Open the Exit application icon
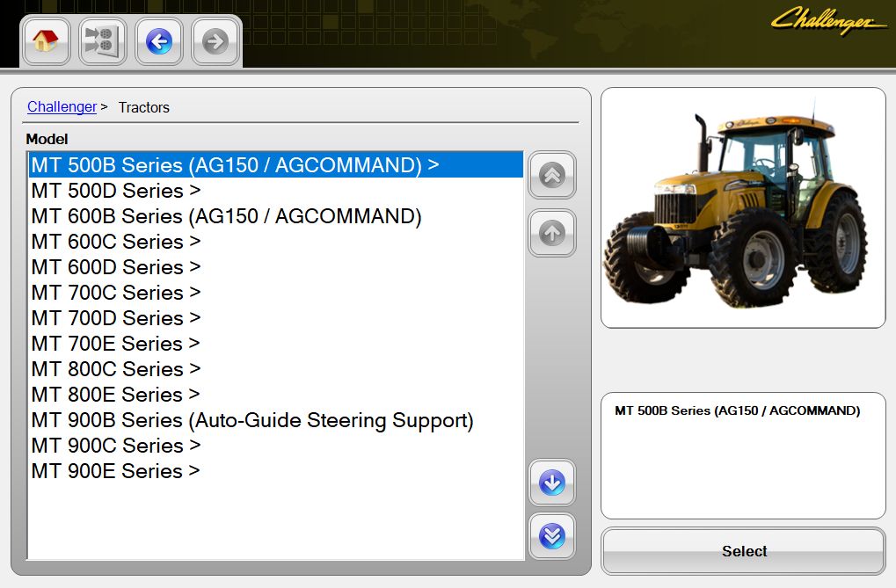The height and width of the screenshot is (588, 896). [102, 40]
